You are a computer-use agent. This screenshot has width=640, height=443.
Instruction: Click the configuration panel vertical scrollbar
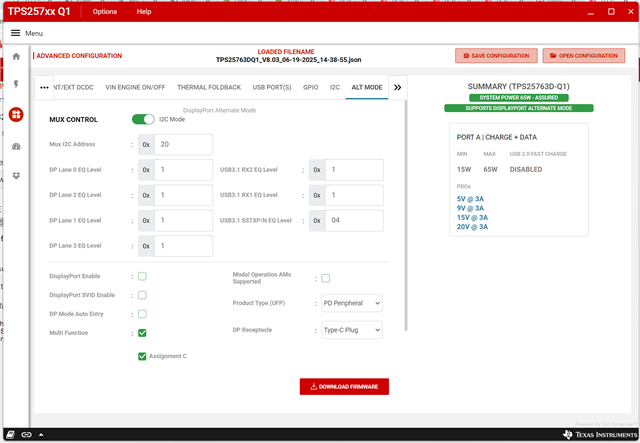point(406,216)
